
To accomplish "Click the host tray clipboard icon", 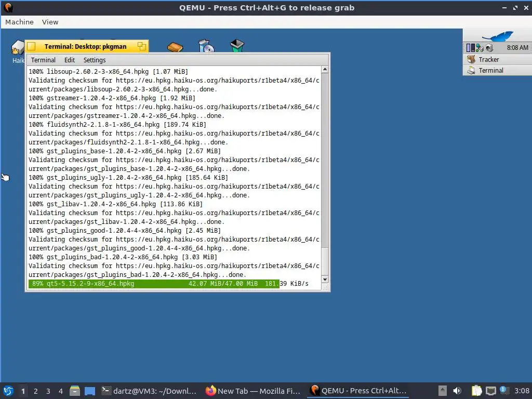I will 476,391.
